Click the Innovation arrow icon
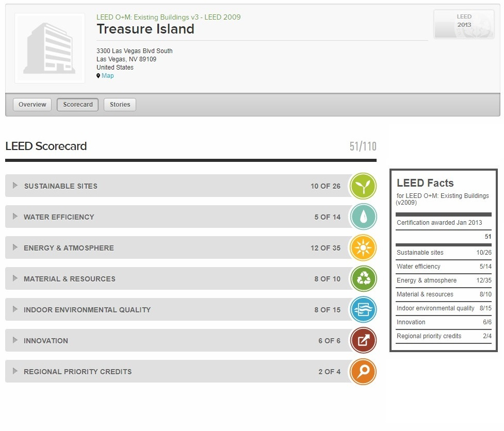Screen dimensions: 504x431 [x=363, y=340]
